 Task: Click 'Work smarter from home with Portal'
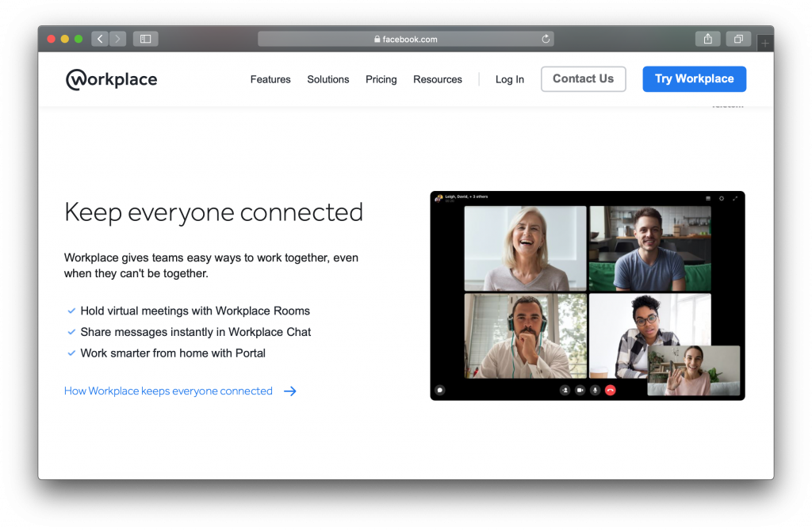(x=173, y=353)
